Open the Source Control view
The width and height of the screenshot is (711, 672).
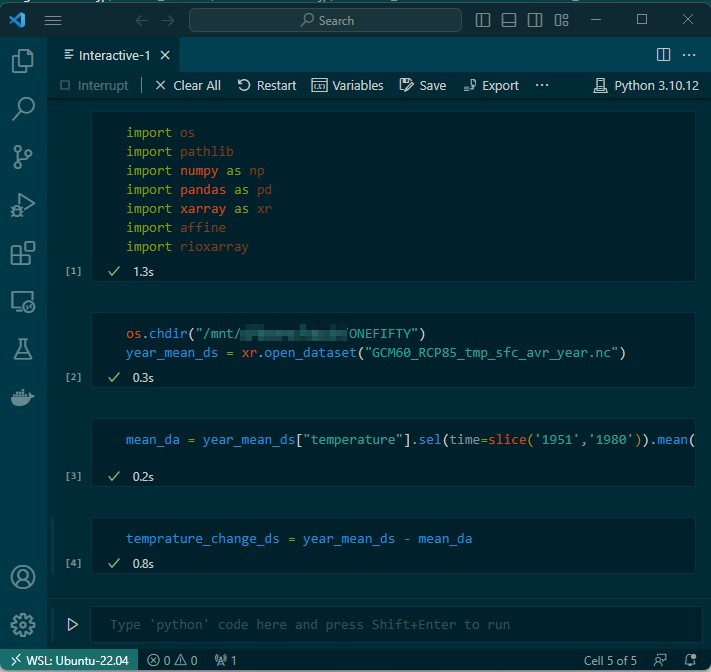coord(23,157)
